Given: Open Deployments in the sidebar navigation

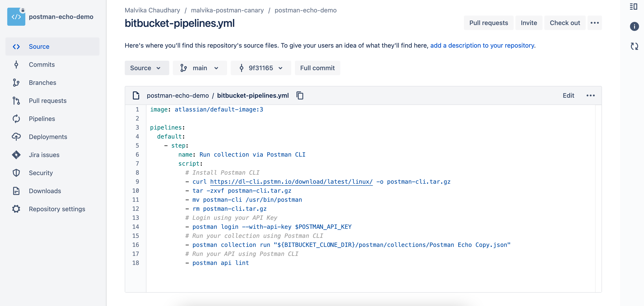Looking at the screenshot, I should (x=52, y=137).
